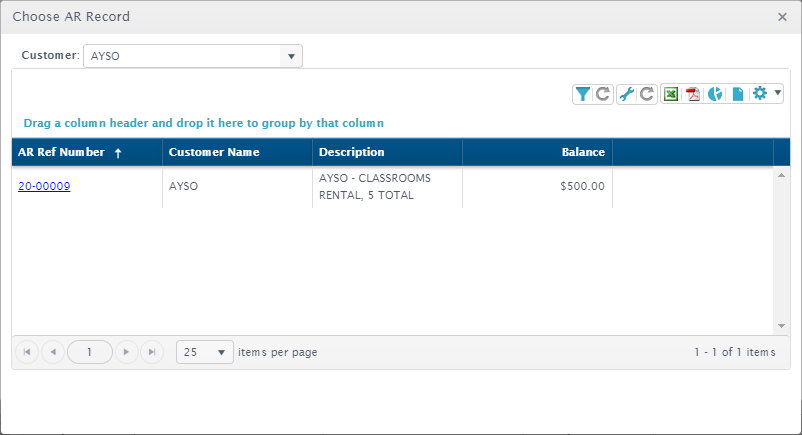Go to the last page button
The height and width of the screenshot is (435, 802).
(152, 352)
